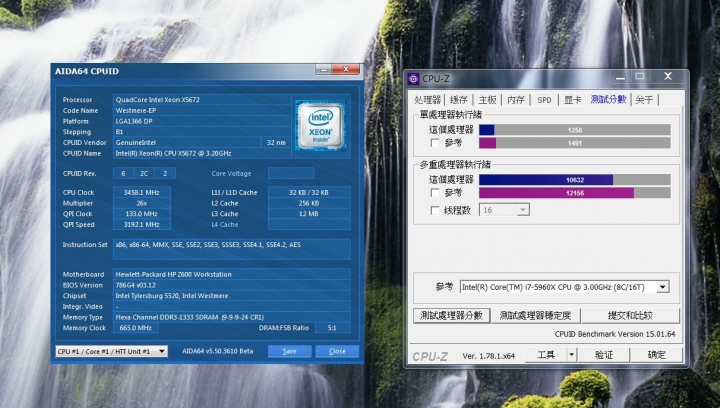The height and width of the screenshot is (408, 720).
Task: Click L1 cache value 32 KB / 32 KB
Action: [x=309, y=192]
